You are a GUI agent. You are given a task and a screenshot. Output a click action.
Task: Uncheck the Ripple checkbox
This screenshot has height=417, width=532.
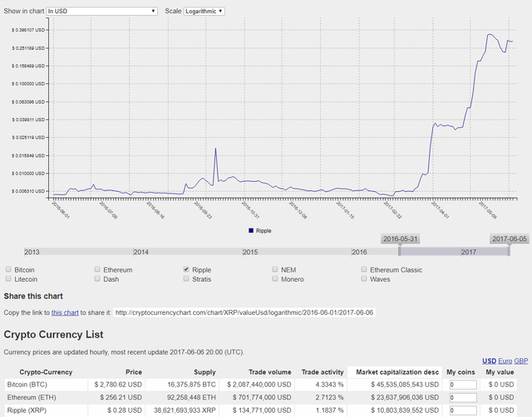click(x=186, y=269)
